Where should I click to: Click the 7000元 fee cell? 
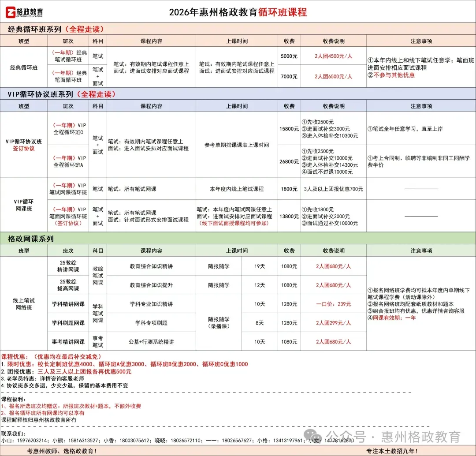coord(289,77)
